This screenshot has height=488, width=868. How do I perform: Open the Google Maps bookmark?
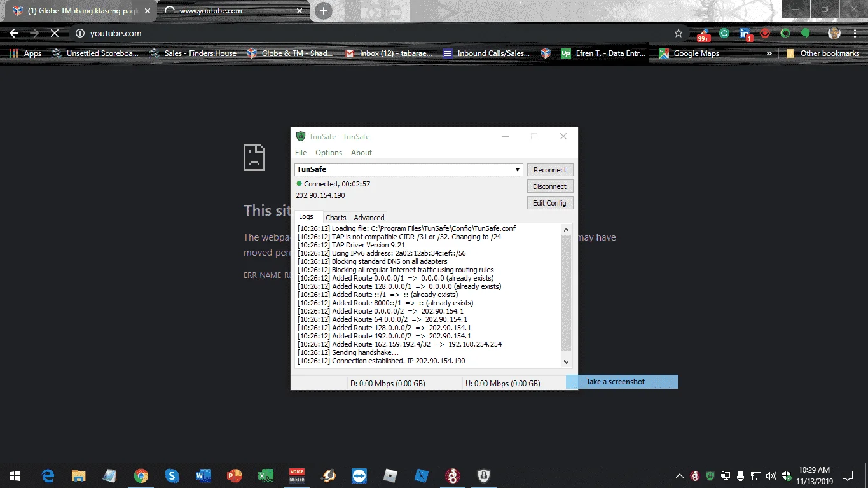tap(689, 53)
